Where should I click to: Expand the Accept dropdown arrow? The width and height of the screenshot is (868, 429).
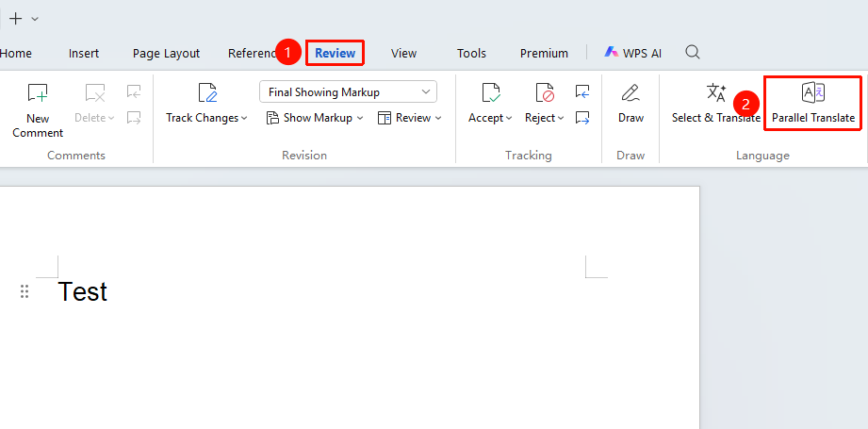509,118
